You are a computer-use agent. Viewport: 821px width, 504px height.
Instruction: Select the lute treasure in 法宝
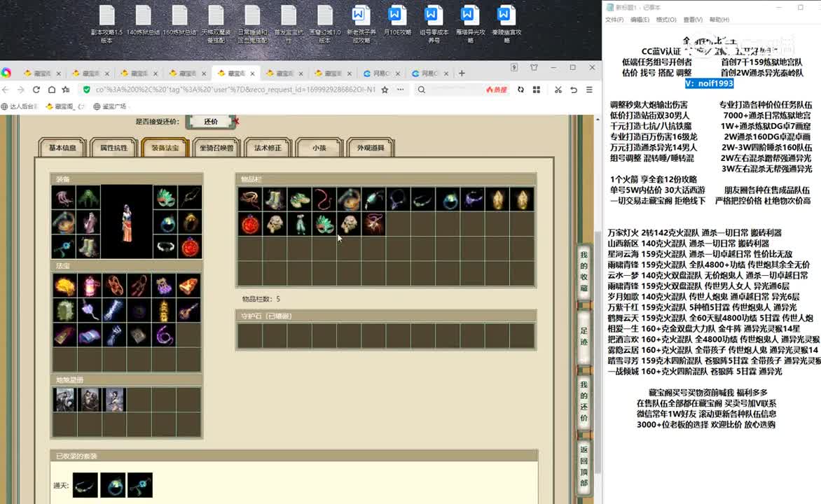(189, 310)
